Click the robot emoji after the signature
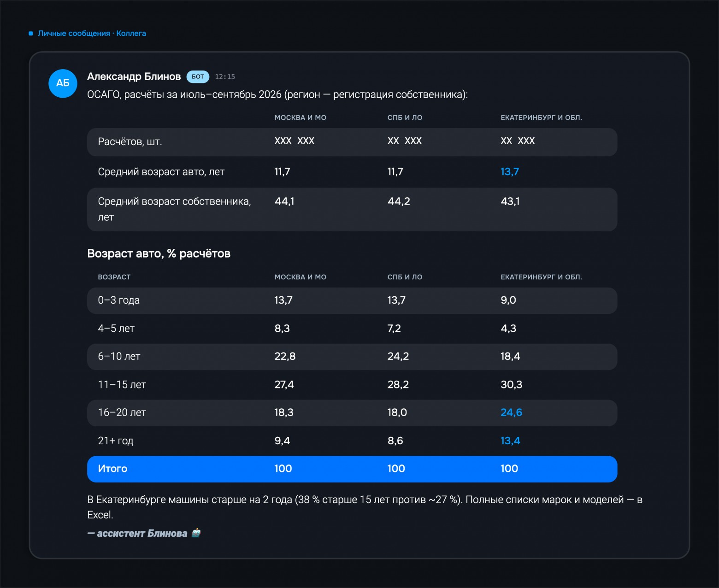 [x=196, y=533]
